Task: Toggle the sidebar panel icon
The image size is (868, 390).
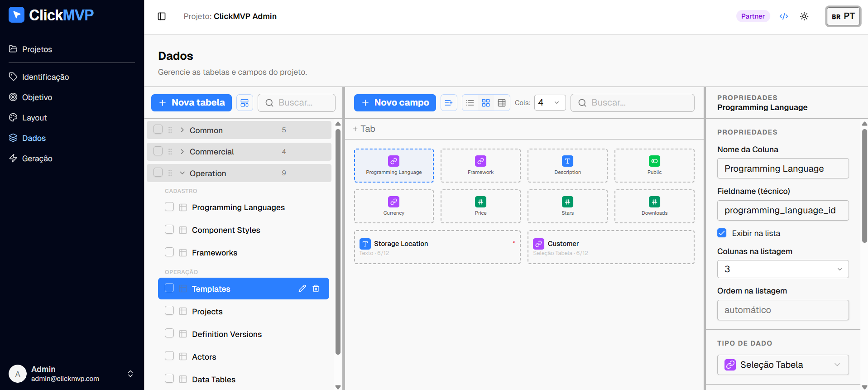Action: click(162, 16)
